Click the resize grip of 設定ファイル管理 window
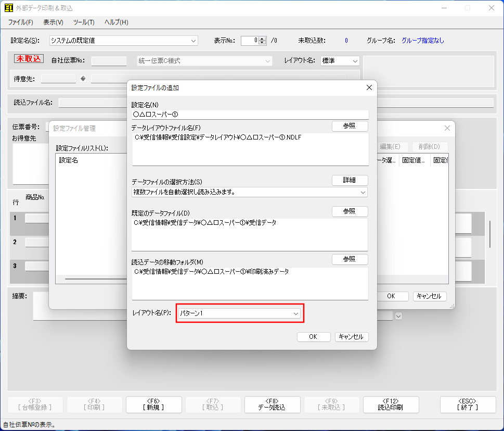Image resolution: width=504 pixels, height=431 pixels. tap(451, 306)
